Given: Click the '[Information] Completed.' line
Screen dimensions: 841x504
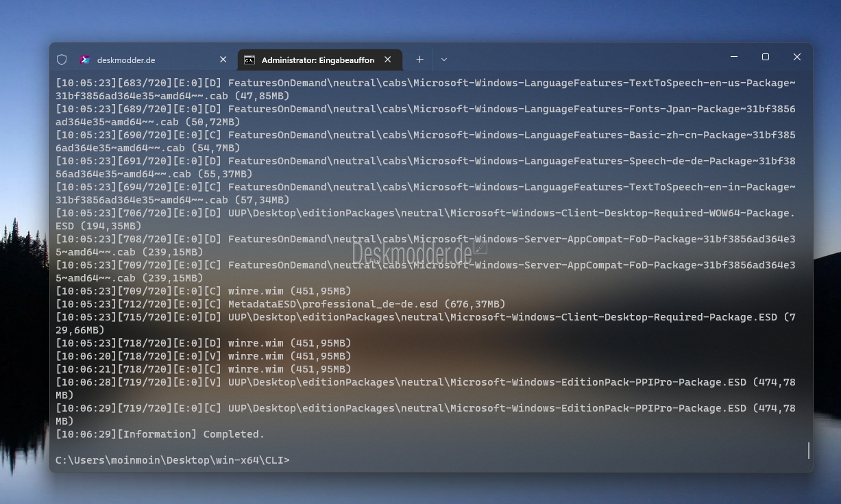Looking at the screenshot, I should 160,434.
